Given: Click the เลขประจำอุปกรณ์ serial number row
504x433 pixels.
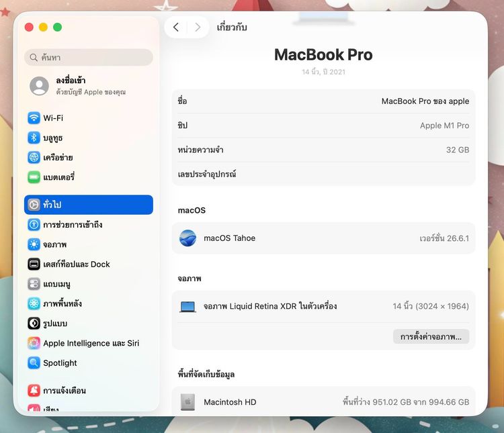Looking at the screenshot, I should point(323,174).
